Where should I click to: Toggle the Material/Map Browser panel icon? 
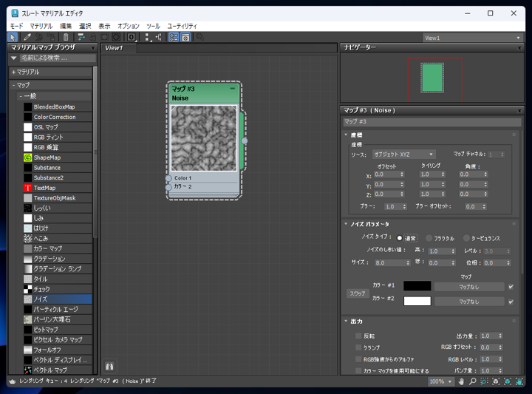point(174,37)
